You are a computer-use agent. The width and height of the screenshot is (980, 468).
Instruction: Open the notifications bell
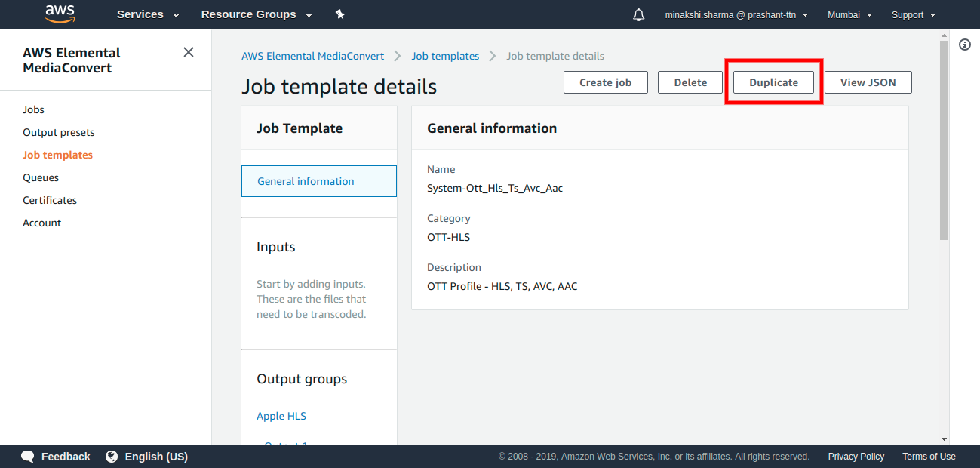pyautogui.click(x=639, y=14)
